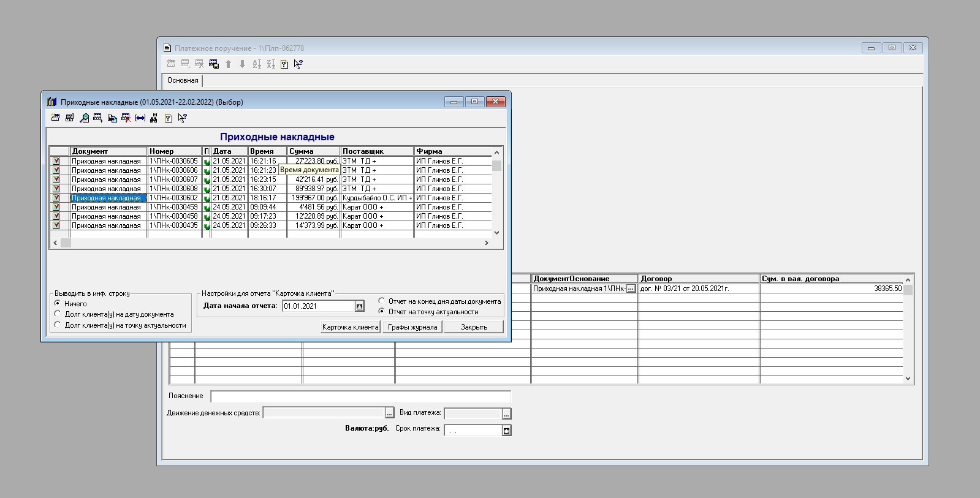This screenshot has width=980, height=498.
Task: Click the 'Карточка клиента' button
Action: (351, 327)
